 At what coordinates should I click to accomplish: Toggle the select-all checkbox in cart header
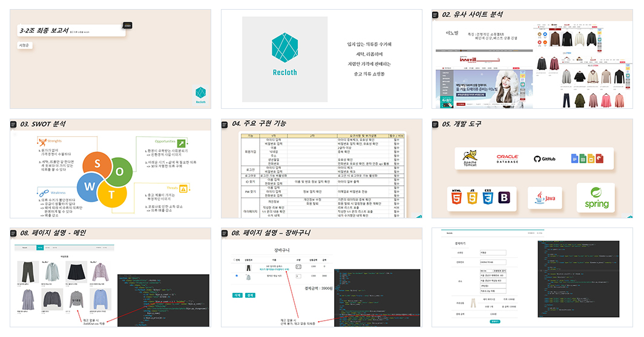tap(234, 260)
